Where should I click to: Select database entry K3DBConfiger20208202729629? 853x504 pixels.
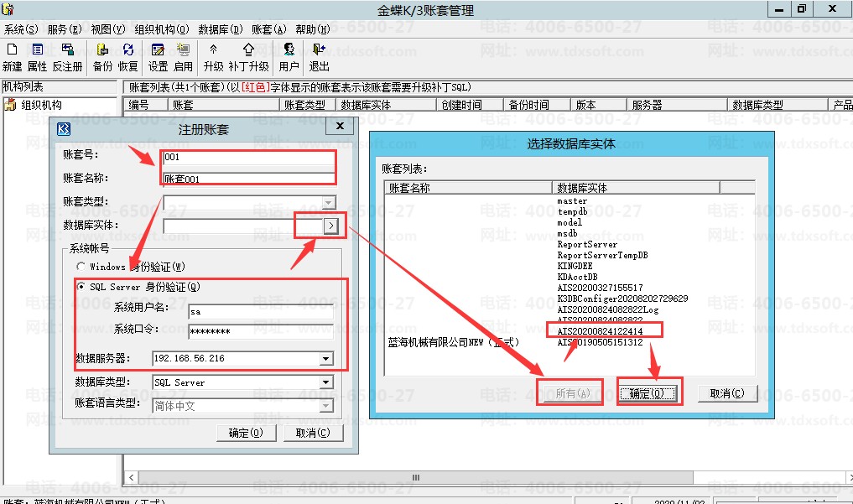point(623,299)
